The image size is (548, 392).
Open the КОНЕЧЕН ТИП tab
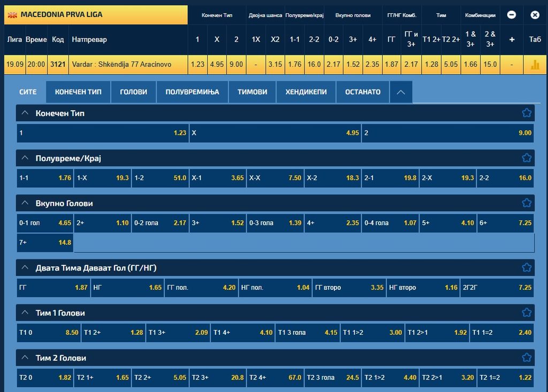click(x=78, y=92)
